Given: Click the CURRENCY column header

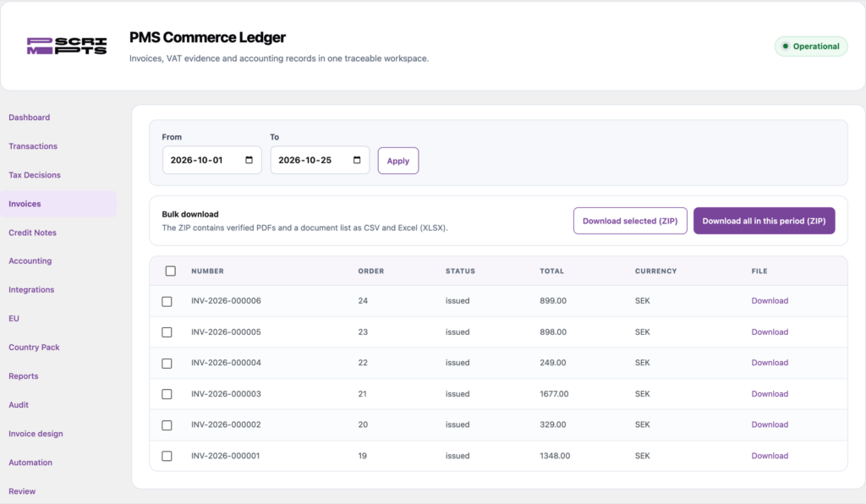Looking at the screenshot, I should [656, 271].
